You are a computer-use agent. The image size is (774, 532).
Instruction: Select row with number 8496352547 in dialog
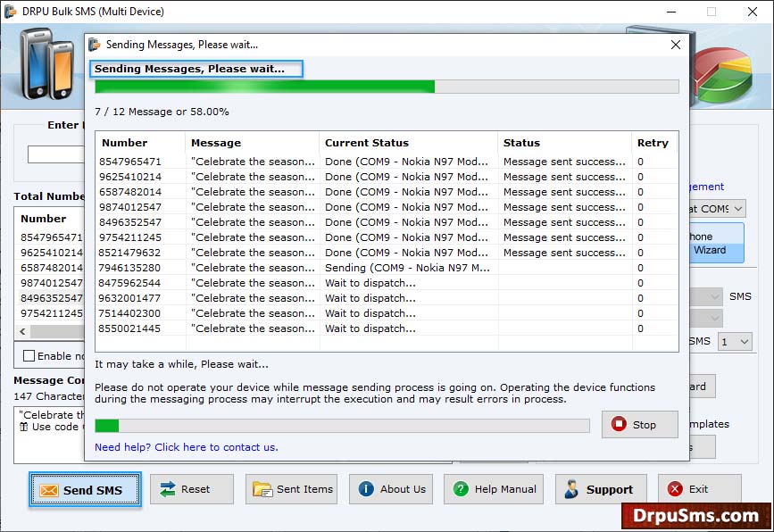point(387,222)
